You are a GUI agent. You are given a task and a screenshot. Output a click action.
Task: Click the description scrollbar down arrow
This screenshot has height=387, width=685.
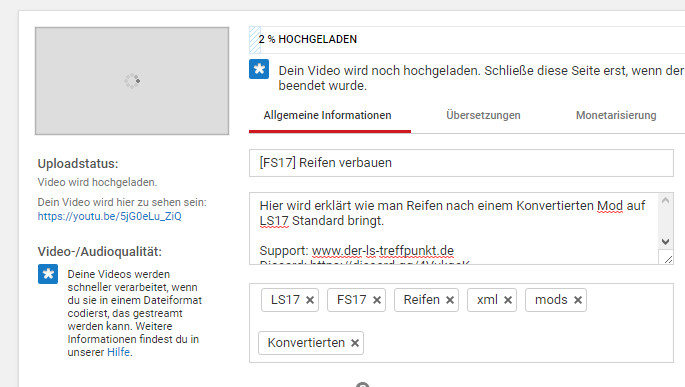click(x=665, y=242)
